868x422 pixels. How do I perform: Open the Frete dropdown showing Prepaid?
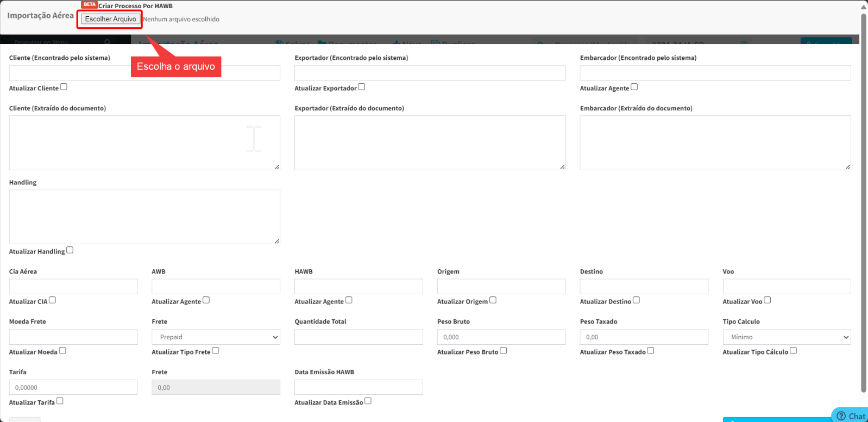(x=216, y=337)
